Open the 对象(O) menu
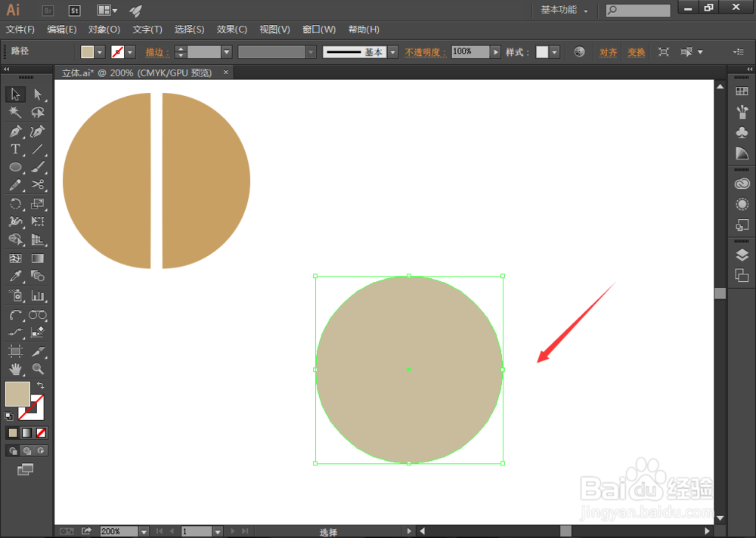The width and height of the screenshot is (756, 538). point(104,29)
